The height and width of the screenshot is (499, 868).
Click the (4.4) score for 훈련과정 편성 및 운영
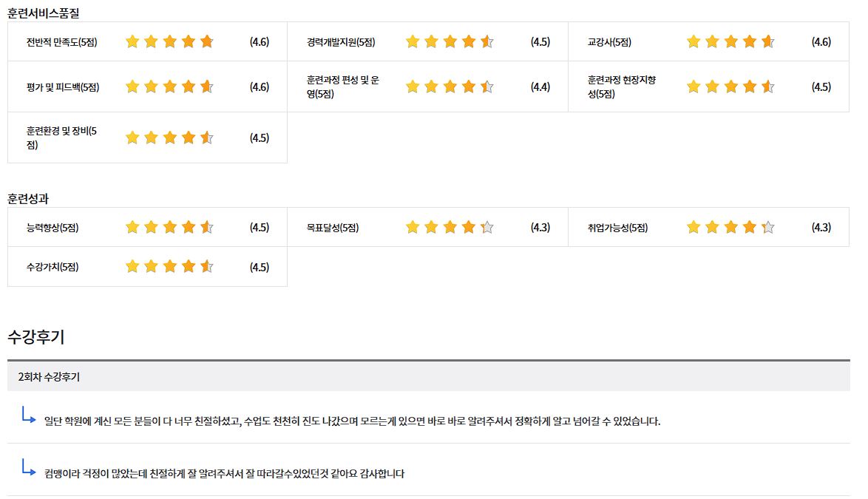[x=540, y=87]
